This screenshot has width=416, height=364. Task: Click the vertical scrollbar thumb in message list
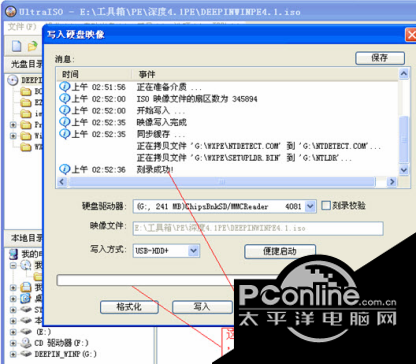coord(404,139)
